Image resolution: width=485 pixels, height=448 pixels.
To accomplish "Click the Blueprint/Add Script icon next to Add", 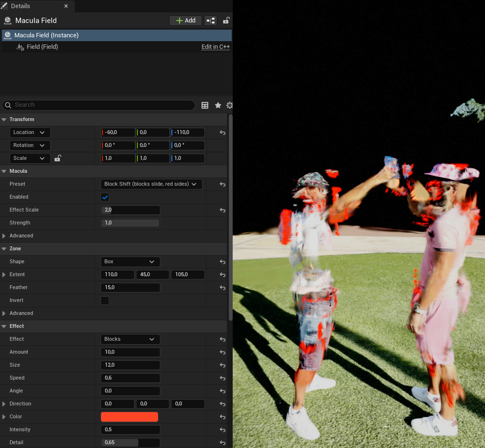I will (x=211, y=21).
